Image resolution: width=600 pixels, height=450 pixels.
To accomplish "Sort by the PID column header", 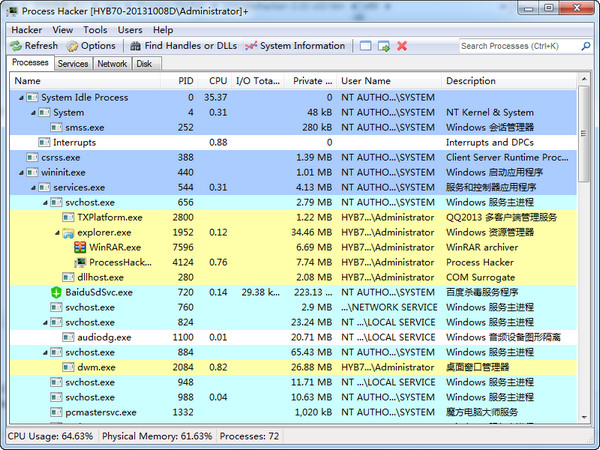I will click(x=185, y=81).
